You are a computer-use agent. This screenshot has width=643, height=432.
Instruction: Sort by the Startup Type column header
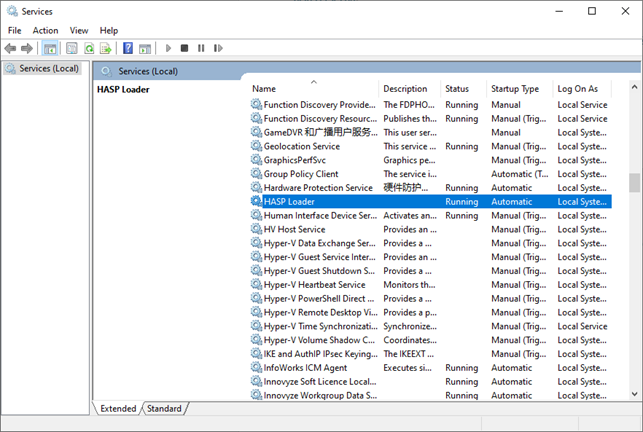point(520,89)
